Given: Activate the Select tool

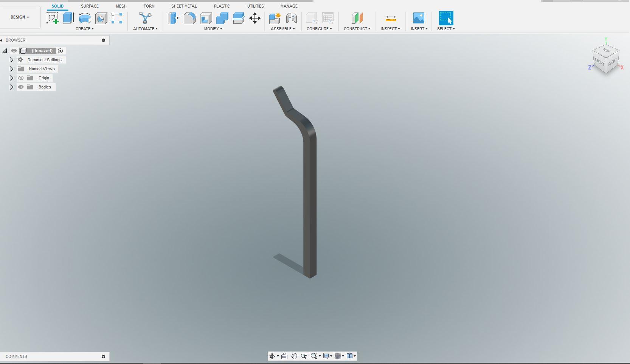Looking at the screenshot, I should click(446, 18).
